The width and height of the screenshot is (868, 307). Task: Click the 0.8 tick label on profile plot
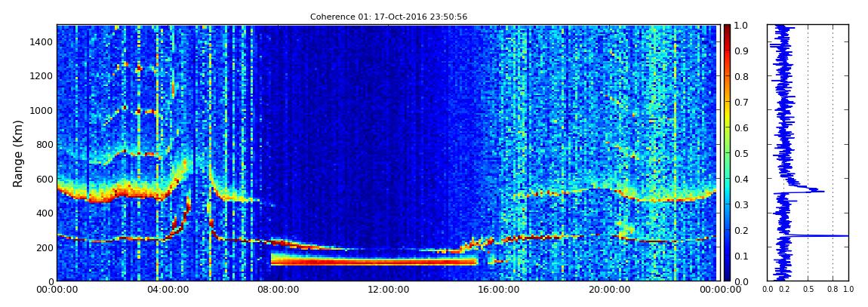click(x=833, y=290)
